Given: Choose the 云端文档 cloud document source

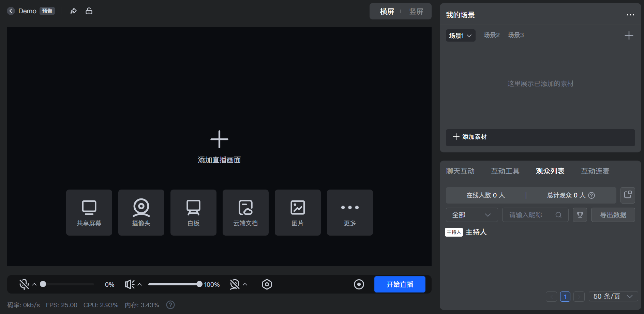Looking at the screenshot, I should pyautogui.click(x=245, y=212).
